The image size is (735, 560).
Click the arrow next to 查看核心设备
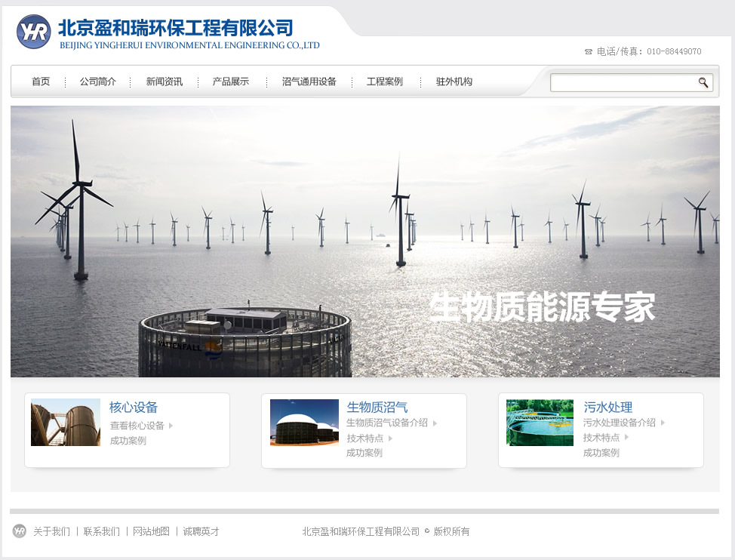[171, 426]
